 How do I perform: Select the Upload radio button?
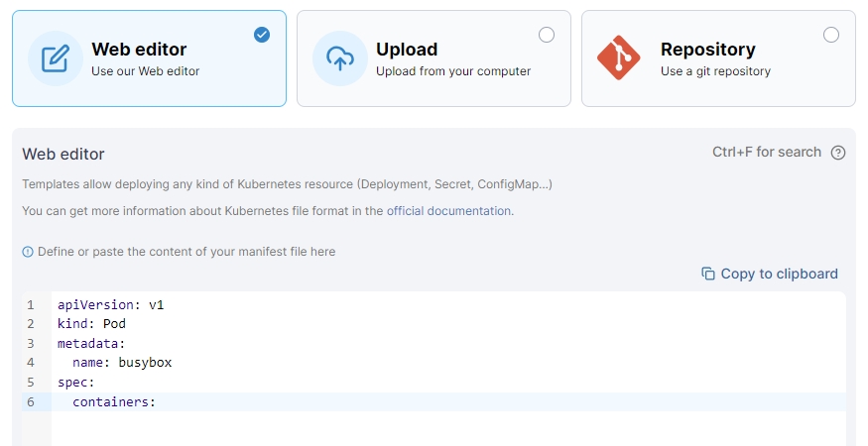(547, 35)
